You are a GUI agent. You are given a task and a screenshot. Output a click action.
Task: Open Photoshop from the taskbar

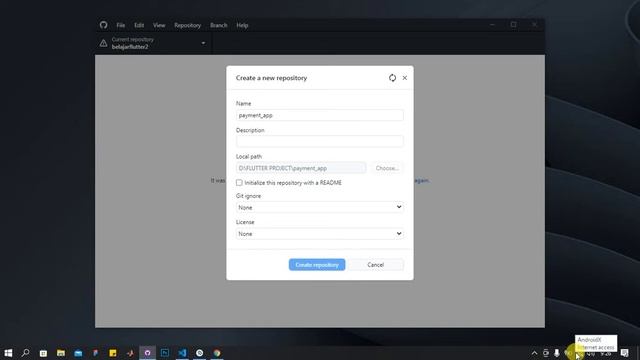[165, 353]
